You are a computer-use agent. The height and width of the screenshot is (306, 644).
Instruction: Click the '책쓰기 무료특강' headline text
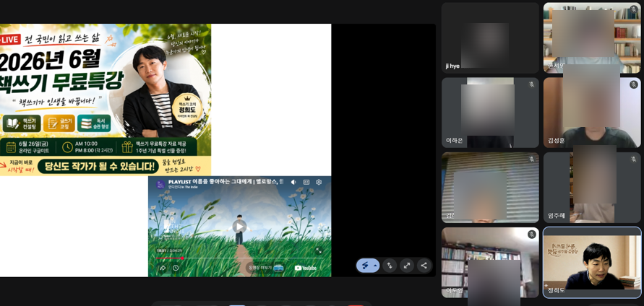(x=61, y=84)
